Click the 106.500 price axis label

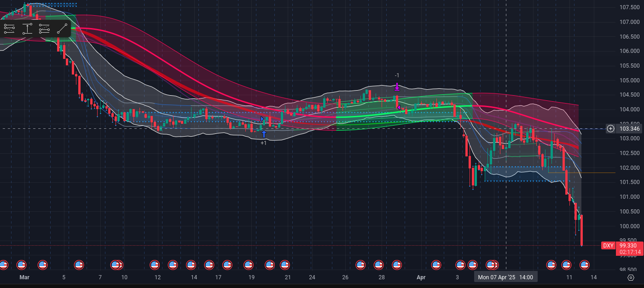pos(629,36)
